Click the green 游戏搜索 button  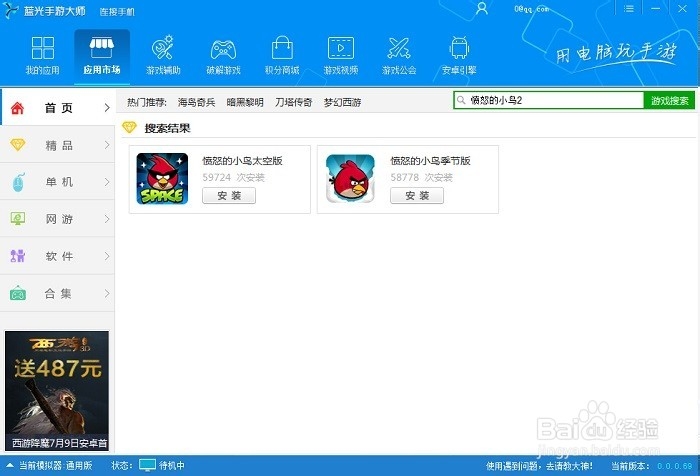tap(669, 100)
